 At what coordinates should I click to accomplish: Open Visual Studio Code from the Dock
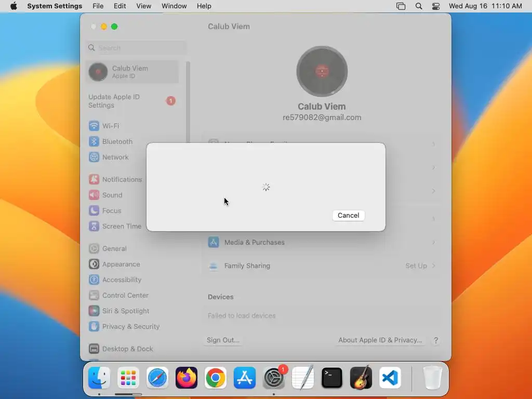click(x=390, y=378)
